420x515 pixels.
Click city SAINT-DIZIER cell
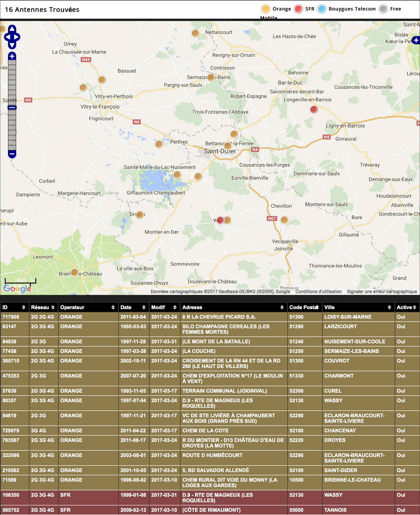point(358,470)
